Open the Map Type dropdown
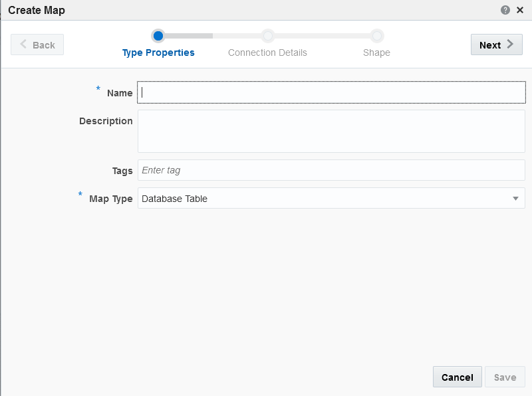Image resolution: width=532 pixels, height=396 pixels. click(326, 198)
